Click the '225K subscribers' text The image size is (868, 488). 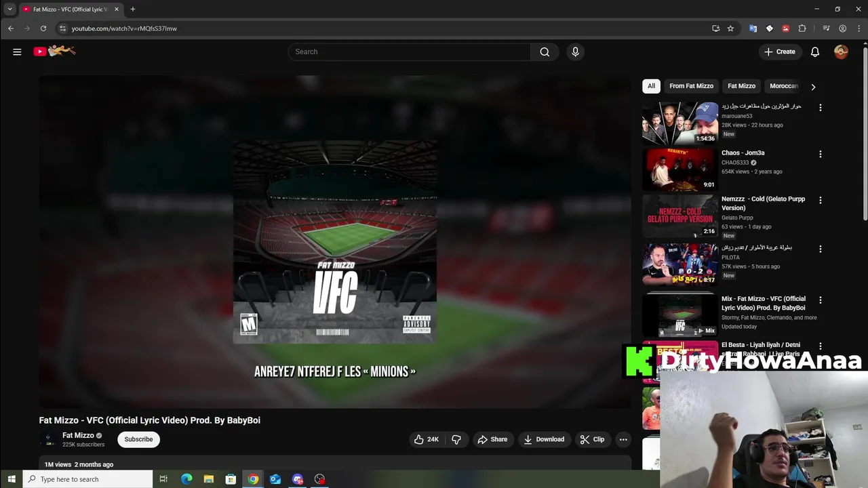(83, 445)
